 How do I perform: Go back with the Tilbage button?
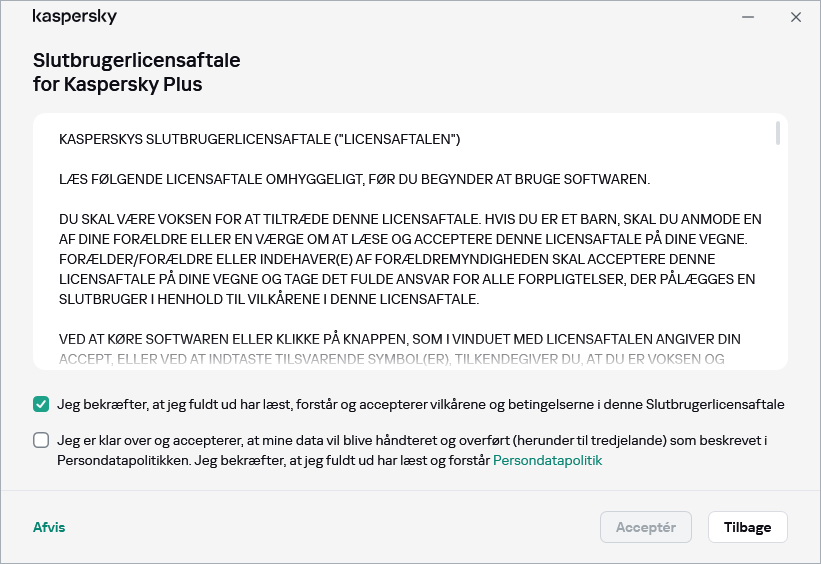pyautogui.click(x=747, y=527)
